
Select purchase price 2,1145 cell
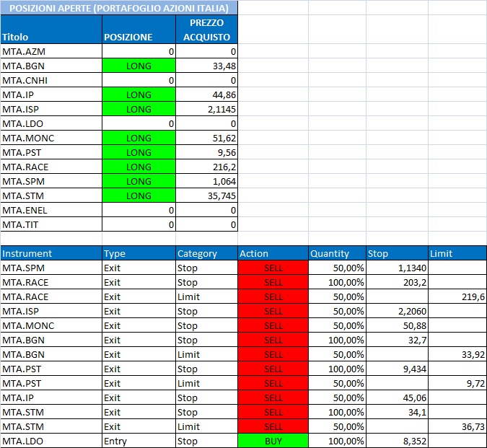pos(207,109)
